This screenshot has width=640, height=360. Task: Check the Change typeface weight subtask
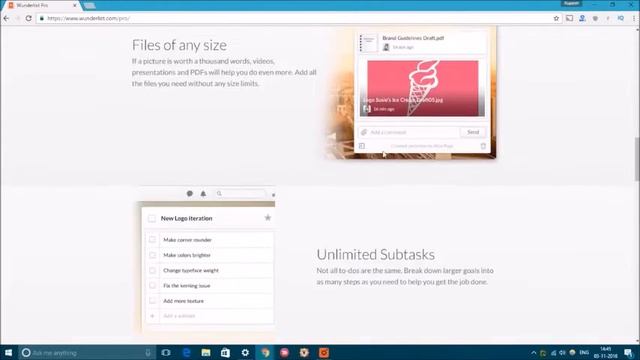click(152, 270)
